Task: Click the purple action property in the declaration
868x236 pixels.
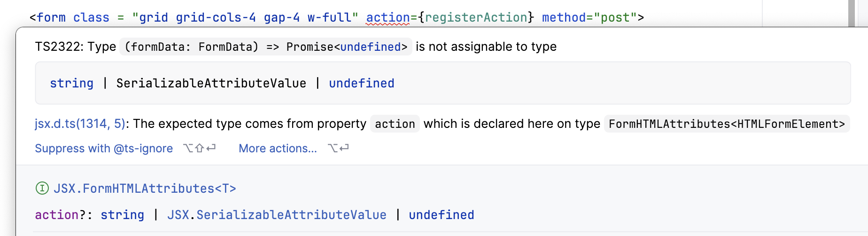Action: click(x=56, y=215)
